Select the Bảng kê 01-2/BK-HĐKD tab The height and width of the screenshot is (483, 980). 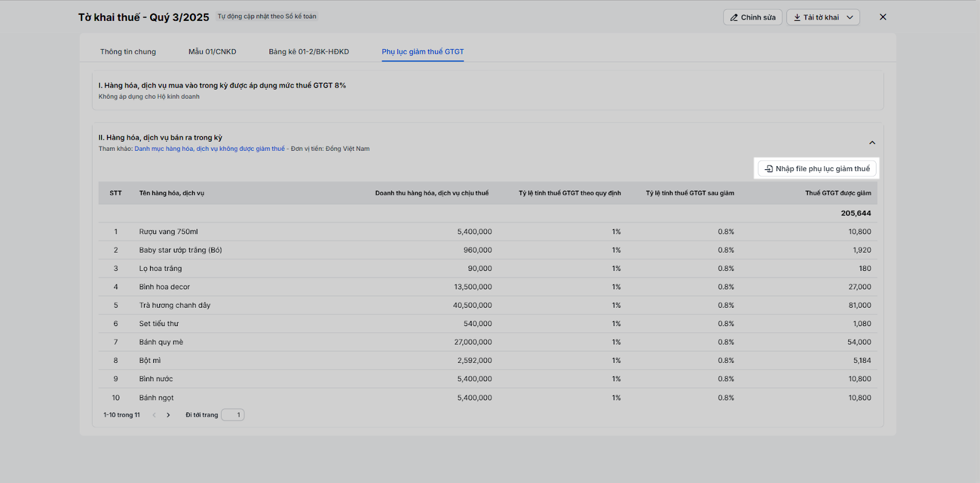[x=309, y=51]
